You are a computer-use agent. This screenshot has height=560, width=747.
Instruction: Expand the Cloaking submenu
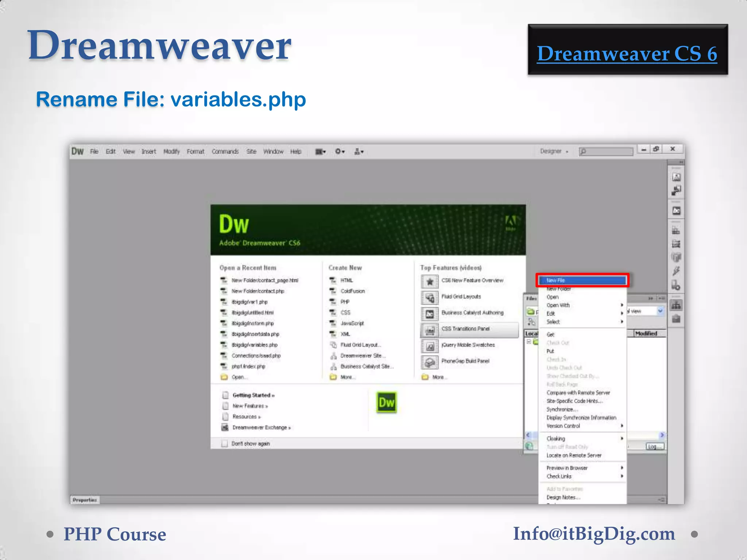tap(583, 439)
